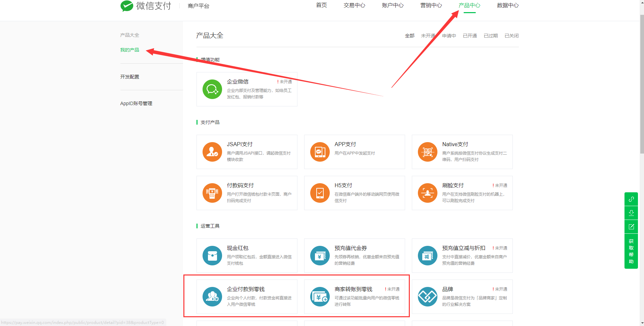This screenshot has width=644, height=326.
Task: Open the 数据中心 tab
Action: coord(508,5)
